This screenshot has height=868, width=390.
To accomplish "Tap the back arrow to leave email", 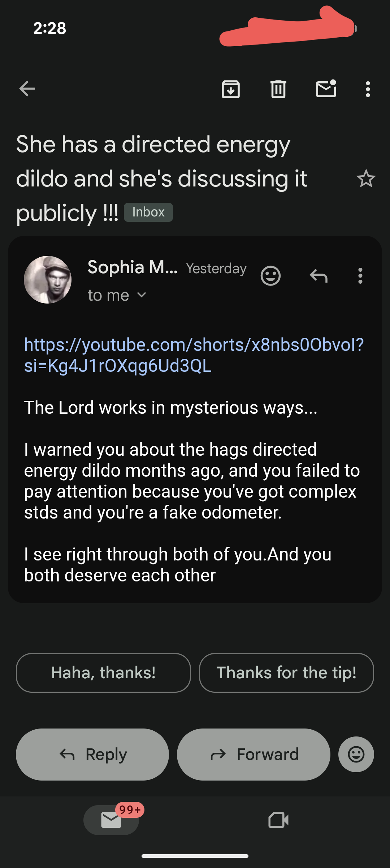I will coord(27,89).
